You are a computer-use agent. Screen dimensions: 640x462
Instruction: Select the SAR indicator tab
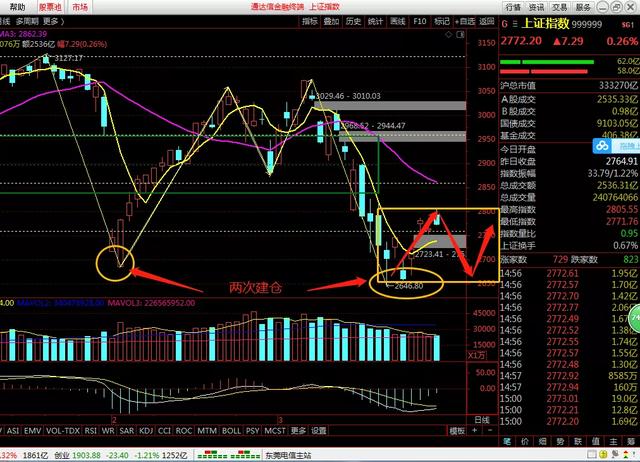coord(127,431)
